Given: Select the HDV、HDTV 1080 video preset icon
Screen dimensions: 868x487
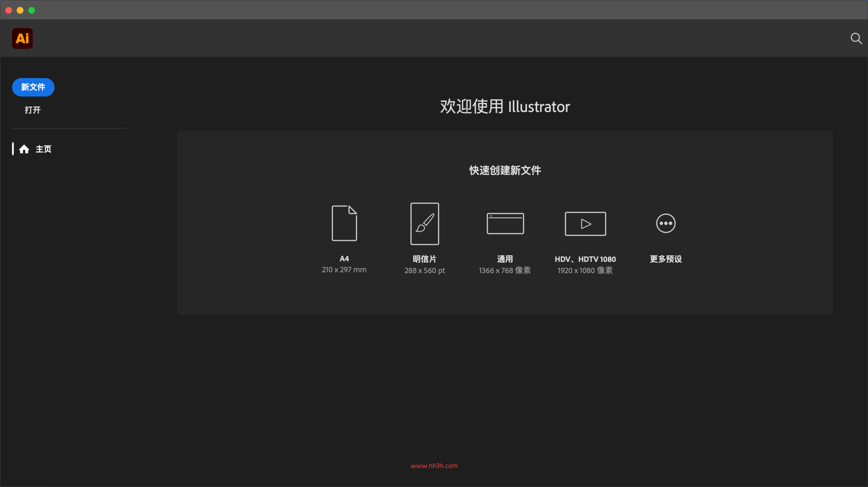Looking at the screenshot, I should tap(585, 224).
